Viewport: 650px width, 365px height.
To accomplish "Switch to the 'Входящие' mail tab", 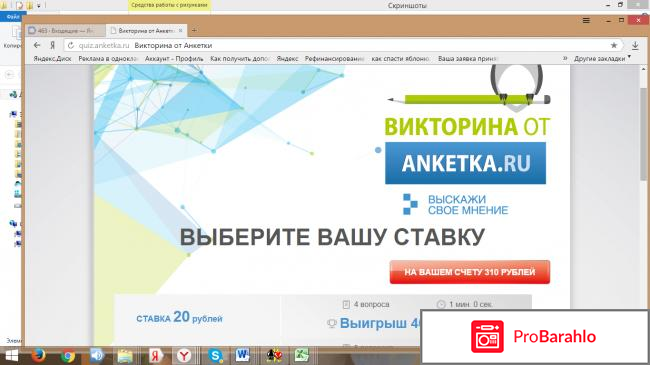I will click(x=65, y=31).
